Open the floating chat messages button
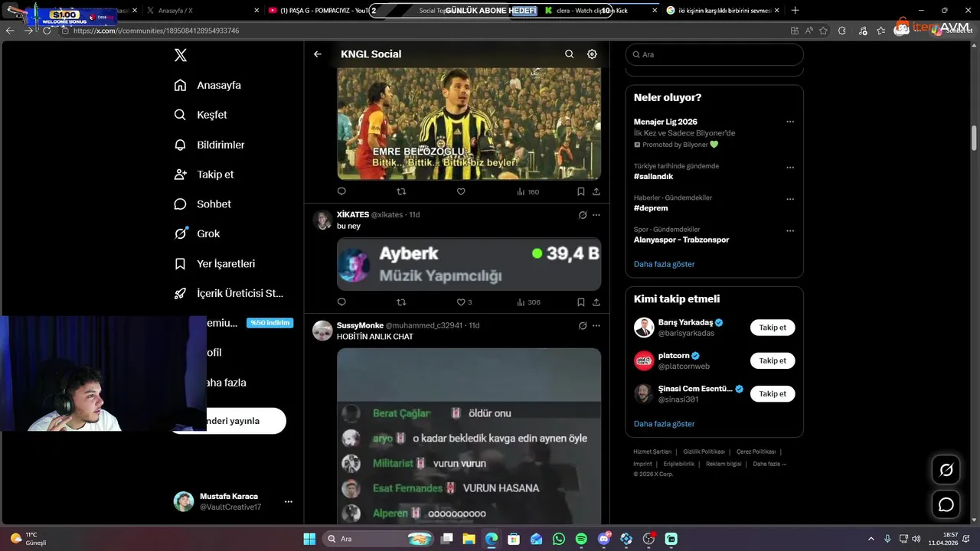This screenshot has height=551, width=980. [x=946, y=505]
